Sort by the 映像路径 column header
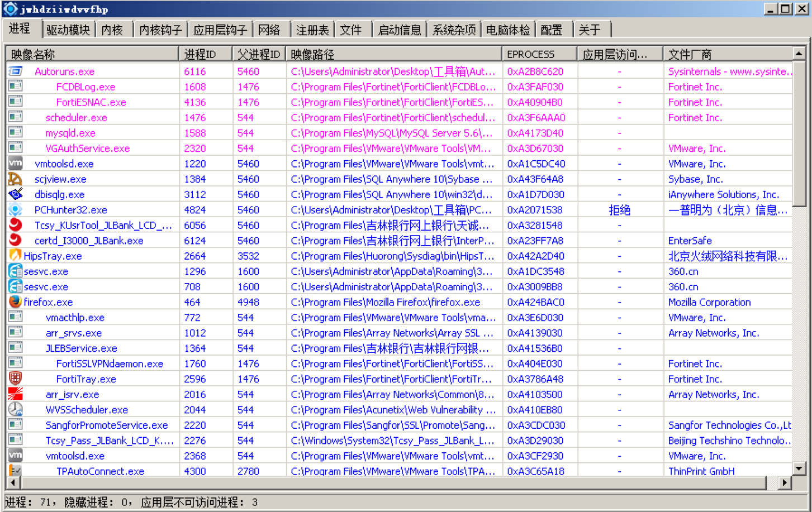The width and height of the screenshot is (812, 512). pos(394,54)
